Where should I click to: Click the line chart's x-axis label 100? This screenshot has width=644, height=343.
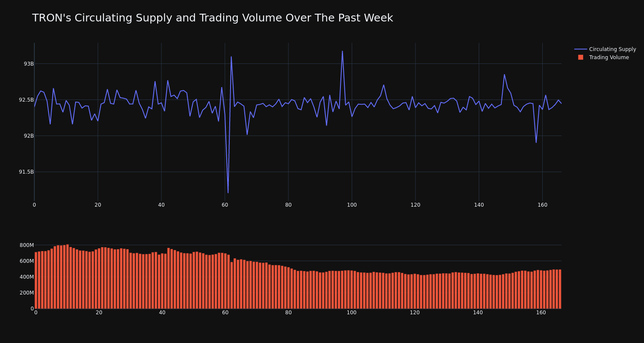click(352, 205)
